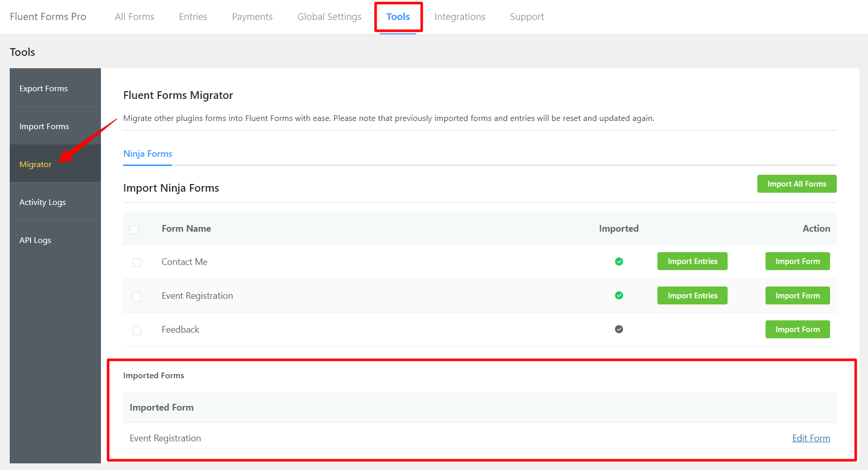868x470 pixels.
Task: Click the green imported checkmark for Contact Me
Action: 619,261
